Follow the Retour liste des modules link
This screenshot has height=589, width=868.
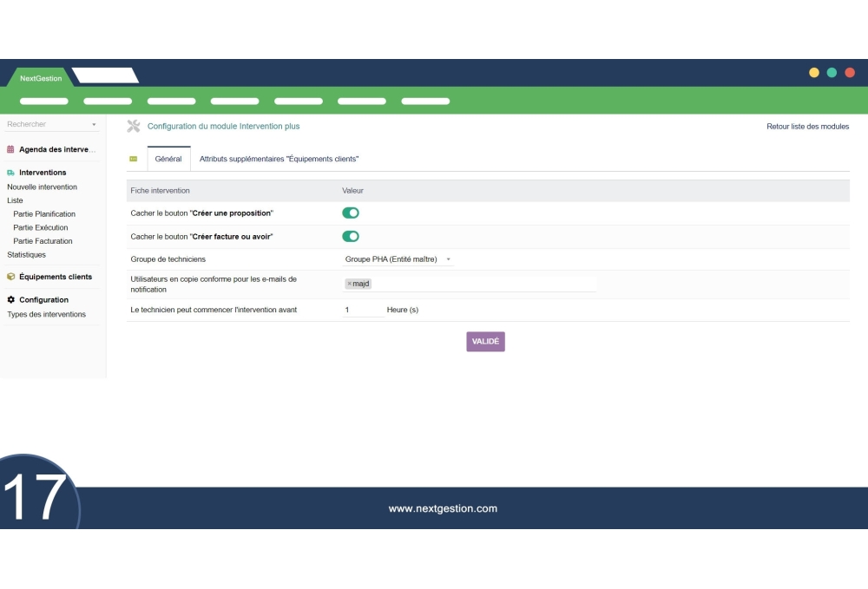pos(807,127)
